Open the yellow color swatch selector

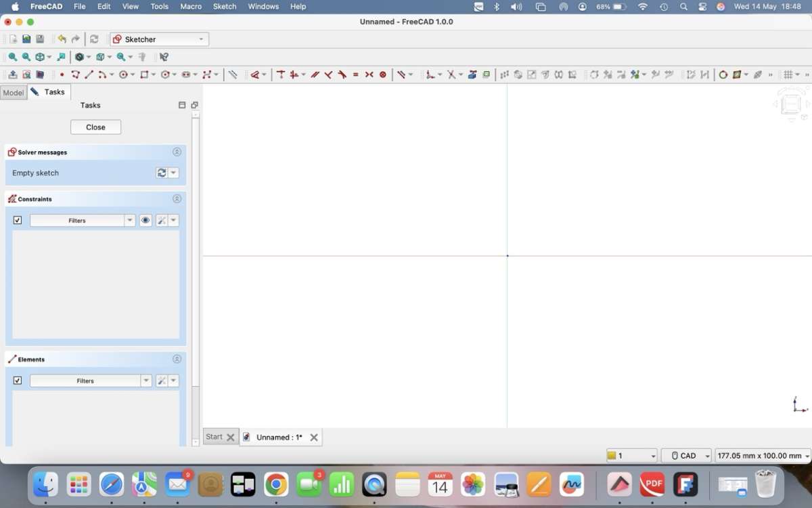pos(632,456)
